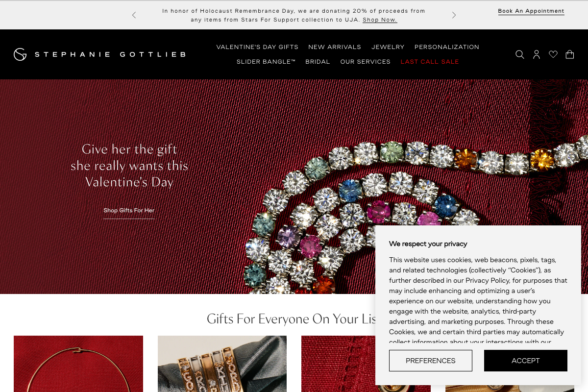Click Shop Now in announcement bar

(x=380, y=20)
